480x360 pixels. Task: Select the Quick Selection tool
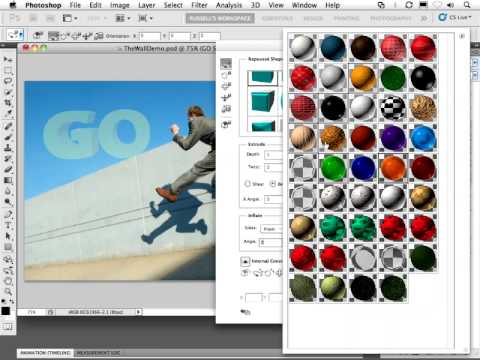8,92
